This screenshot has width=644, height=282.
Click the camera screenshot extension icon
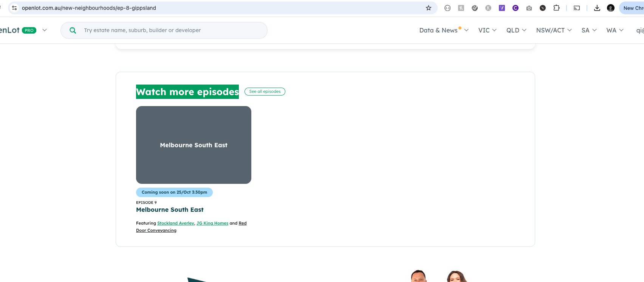[529, 8]
